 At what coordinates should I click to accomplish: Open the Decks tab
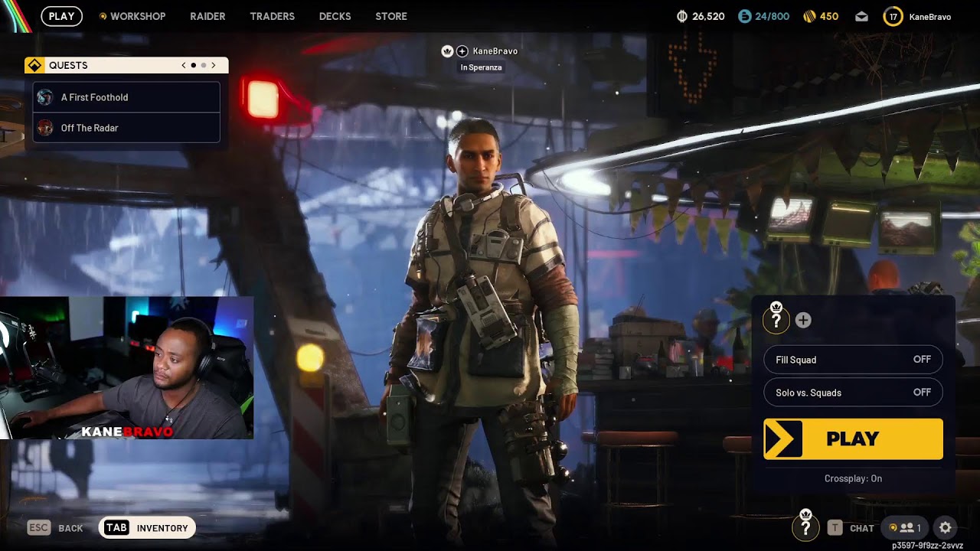coord(335,16)
